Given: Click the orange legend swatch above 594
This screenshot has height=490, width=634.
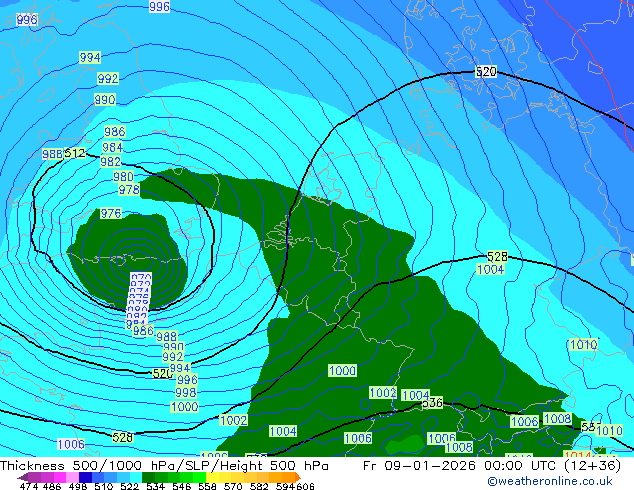Looking at the screenshot, I should (x=287, y=477).
